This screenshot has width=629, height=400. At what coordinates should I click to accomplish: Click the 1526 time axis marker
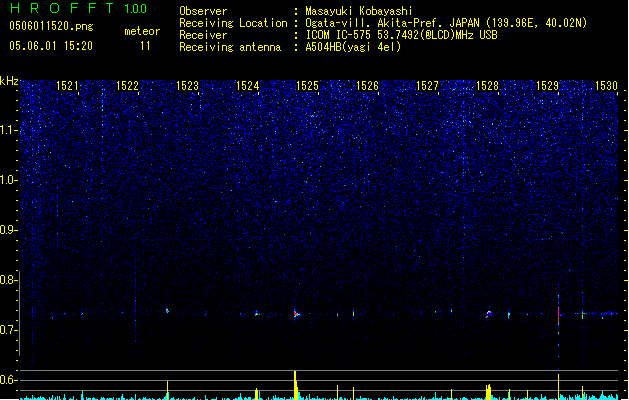click(367, 86)
